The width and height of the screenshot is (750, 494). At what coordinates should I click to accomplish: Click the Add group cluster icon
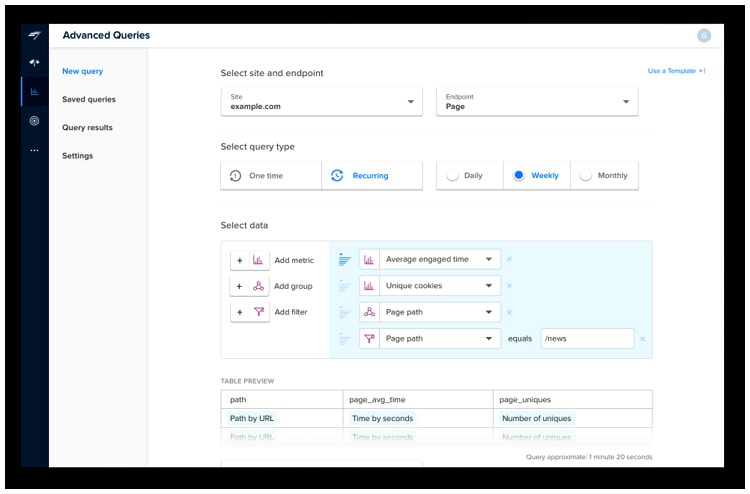pos(258,286)
